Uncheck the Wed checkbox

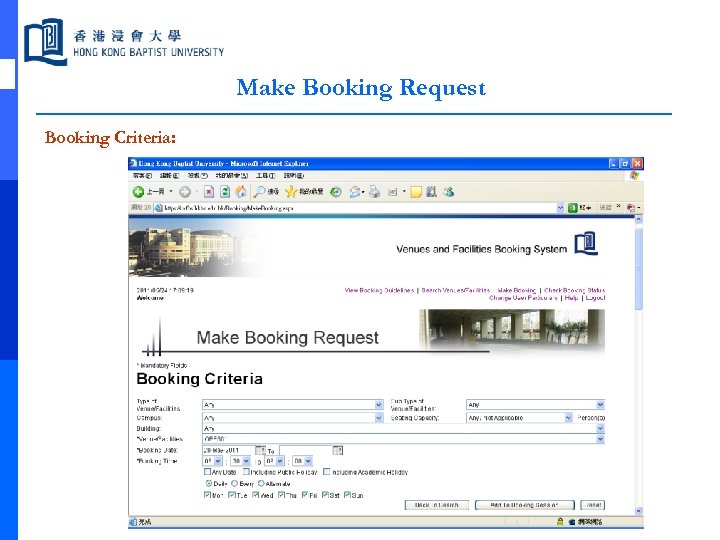[256, 495]
